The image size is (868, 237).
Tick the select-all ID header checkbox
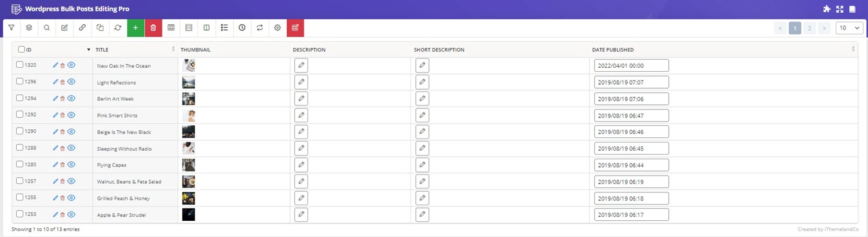[x=21, y=50]
